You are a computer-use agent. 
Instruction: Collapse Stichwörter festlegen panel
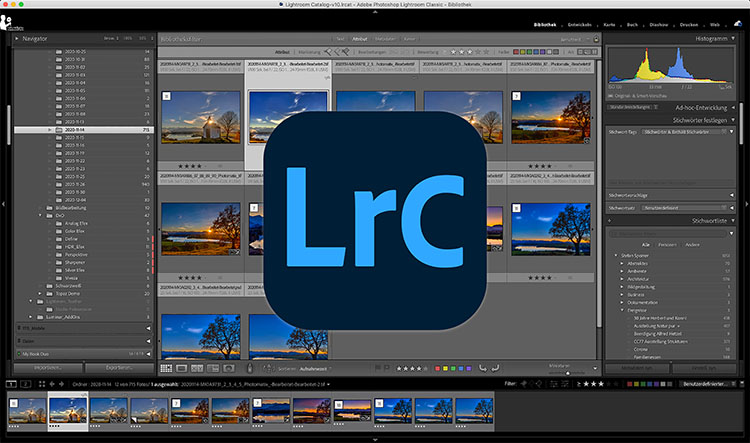click(x=733, y=120)
